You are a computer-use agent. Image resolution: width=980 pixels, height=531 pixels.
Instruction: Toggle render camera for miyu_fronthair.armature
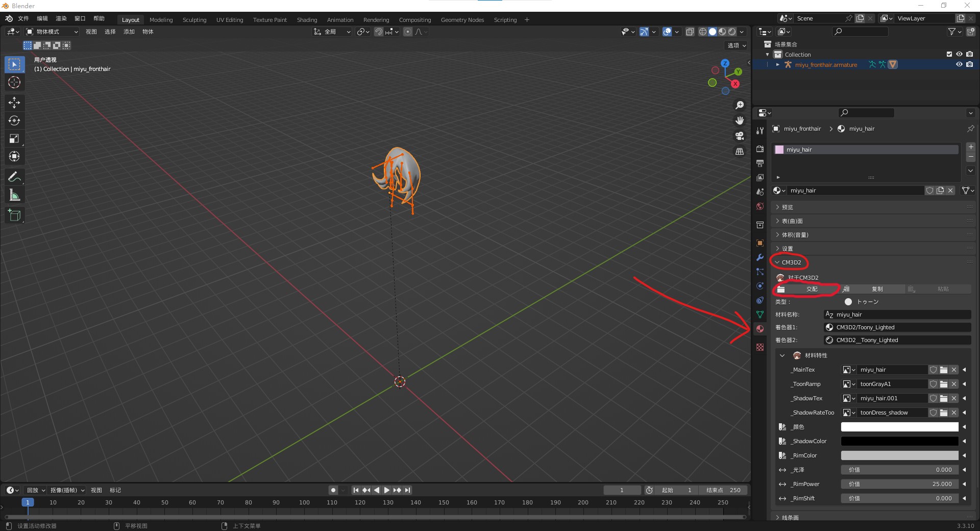(969, 64)
